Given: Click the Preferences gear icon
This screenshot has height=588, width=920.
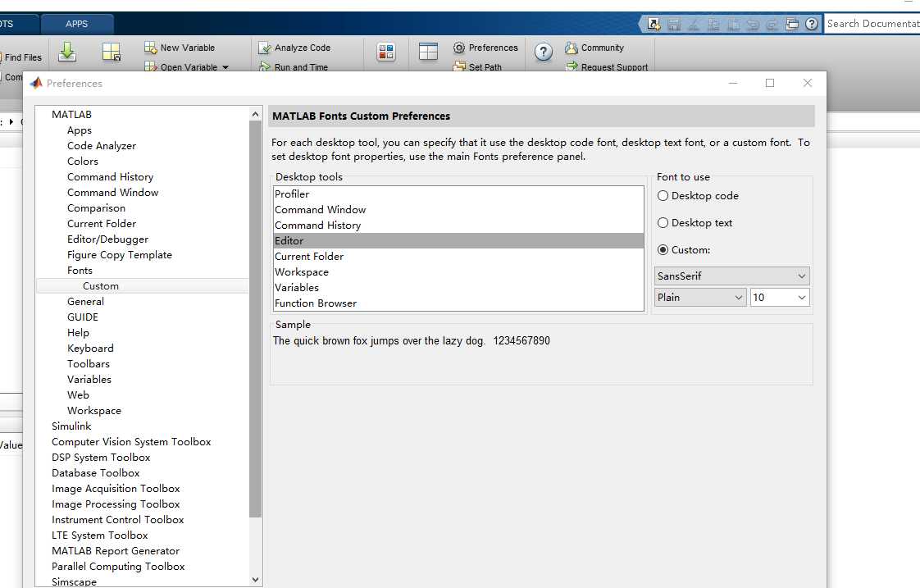Looking at the screenshot, I should coord(459,48).
